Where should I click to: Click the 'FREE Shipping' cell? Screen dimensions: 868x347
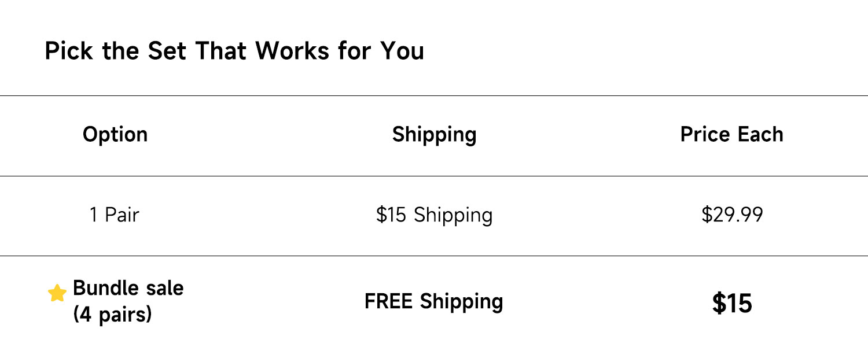tap(433, 302)
